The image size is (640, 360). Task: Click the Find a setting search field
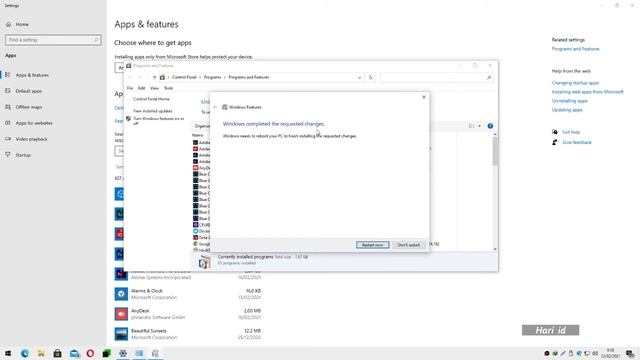[x=53, y=40]
